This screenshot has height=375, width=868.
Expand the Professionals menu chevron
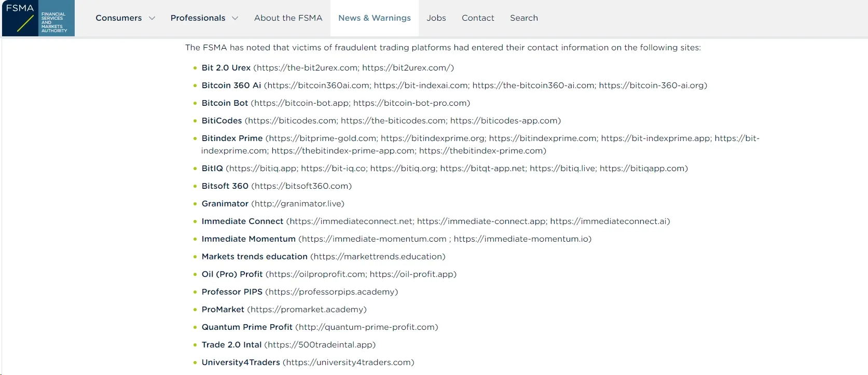pos(235,18)
